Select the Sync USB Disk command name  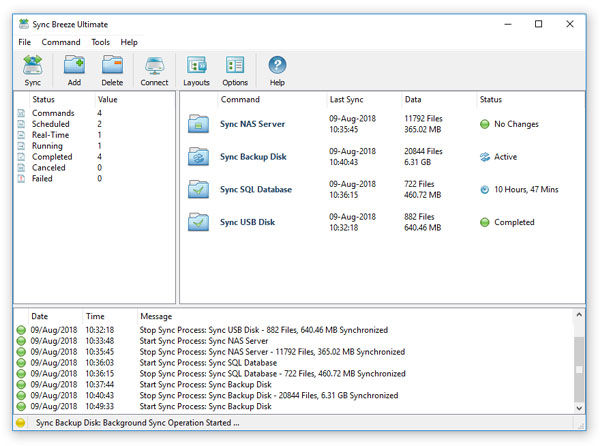point(247,222)
